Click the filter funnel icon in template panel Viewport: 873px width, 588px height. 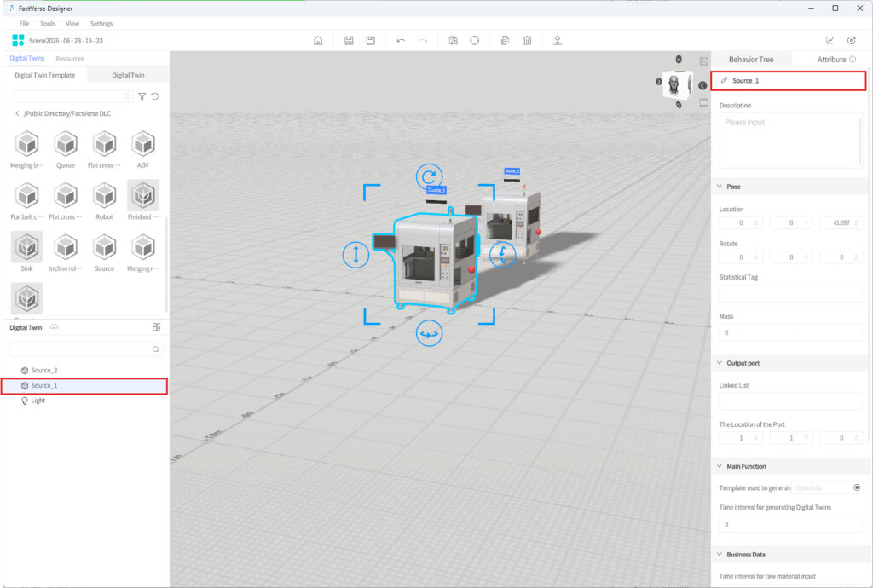coord(142,96)
